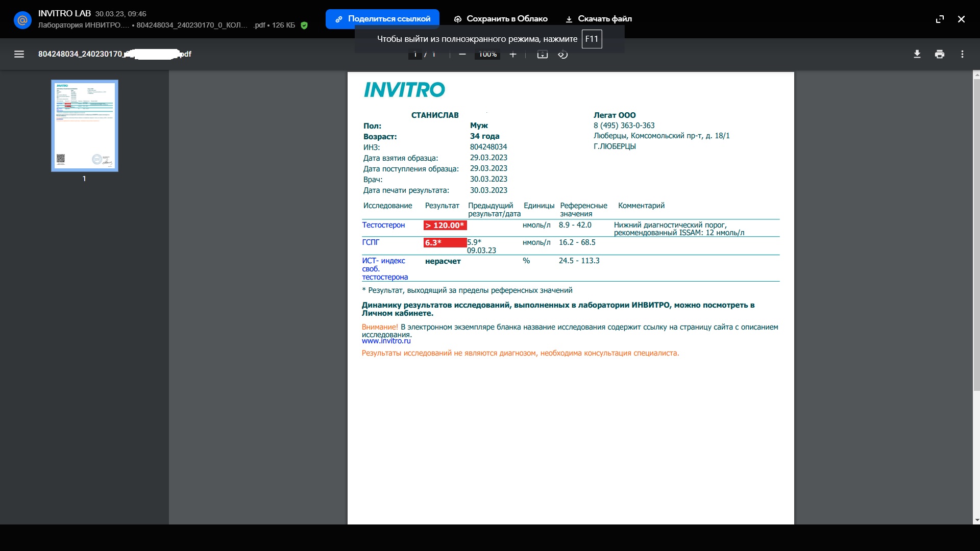Select the page 1 thumbnail
This screenshot has width=980, height=551.
85,126
